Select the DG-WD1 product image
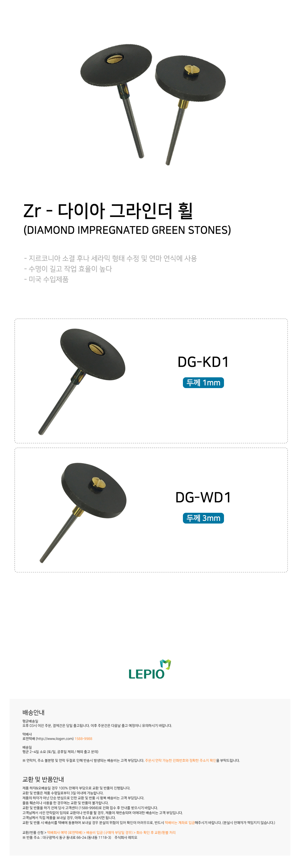This screenshot has width=300, height=868. tap(83, 512)
